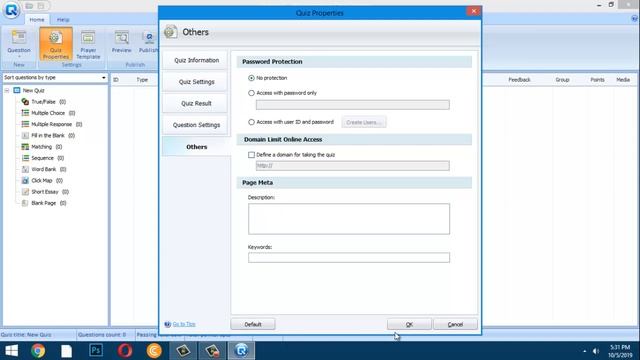Select the True/False question type
This screenshot has height=360, width=640.
(x=44, y=102)
